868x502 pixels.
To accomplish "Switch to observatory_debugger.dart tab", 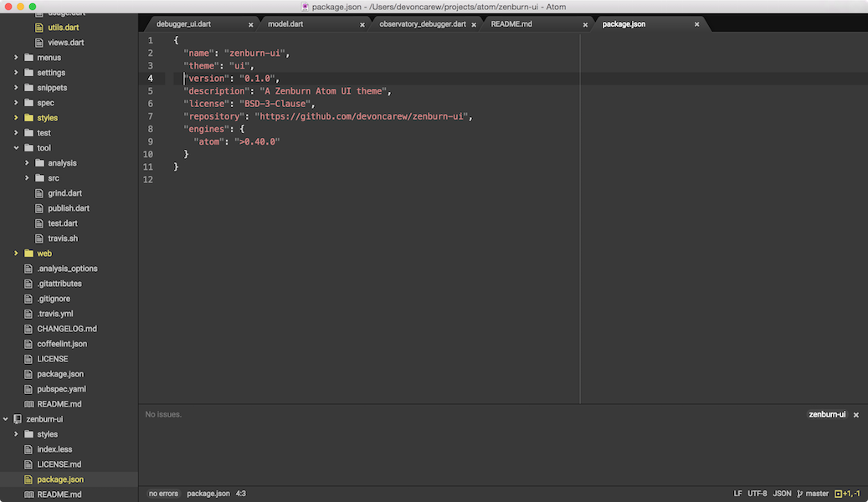I will point(423,23).
